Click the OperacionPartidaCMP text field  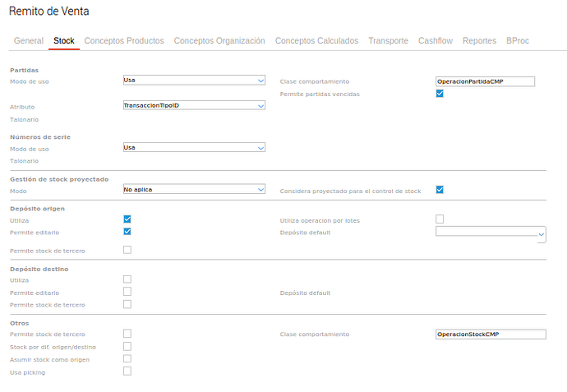[x=486, y=81]
